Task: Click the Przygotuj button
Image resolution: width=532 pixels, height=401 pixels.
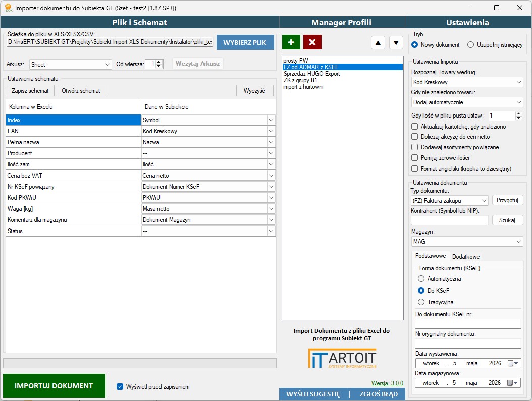Action: [x=507, y=200]
